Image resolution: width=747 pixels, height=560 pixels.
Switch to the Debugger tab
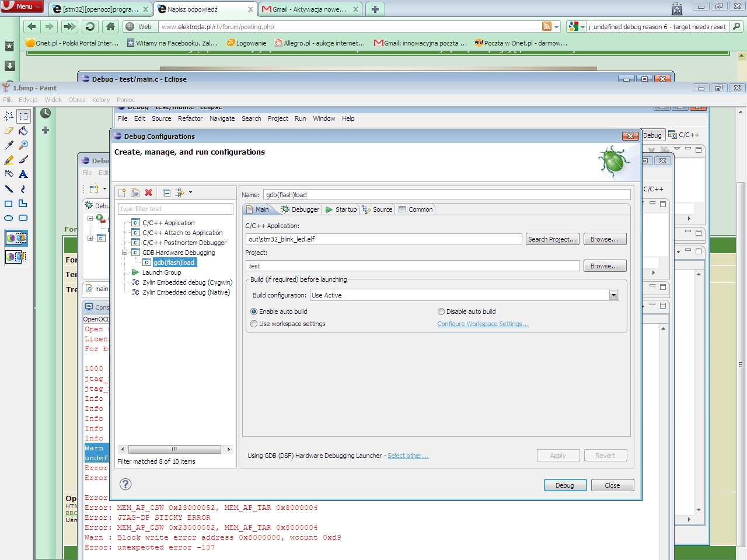tap(300, 209)
